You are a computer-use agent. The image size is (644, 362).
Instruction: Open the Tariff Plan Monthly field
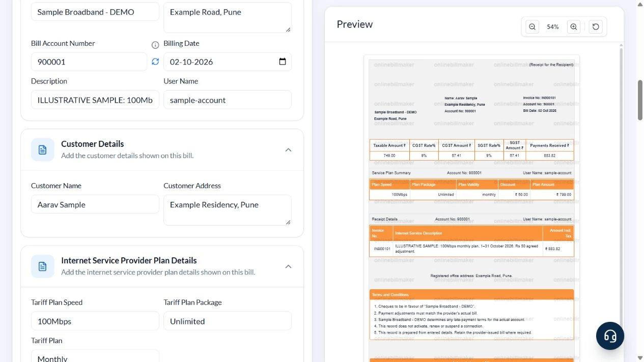95,356
